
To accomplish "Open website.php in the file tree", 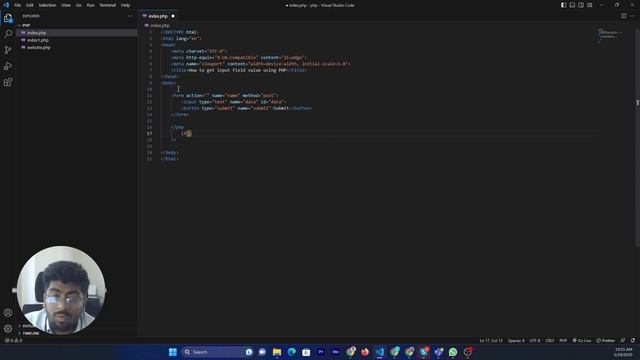I will [x=38, y=47].
